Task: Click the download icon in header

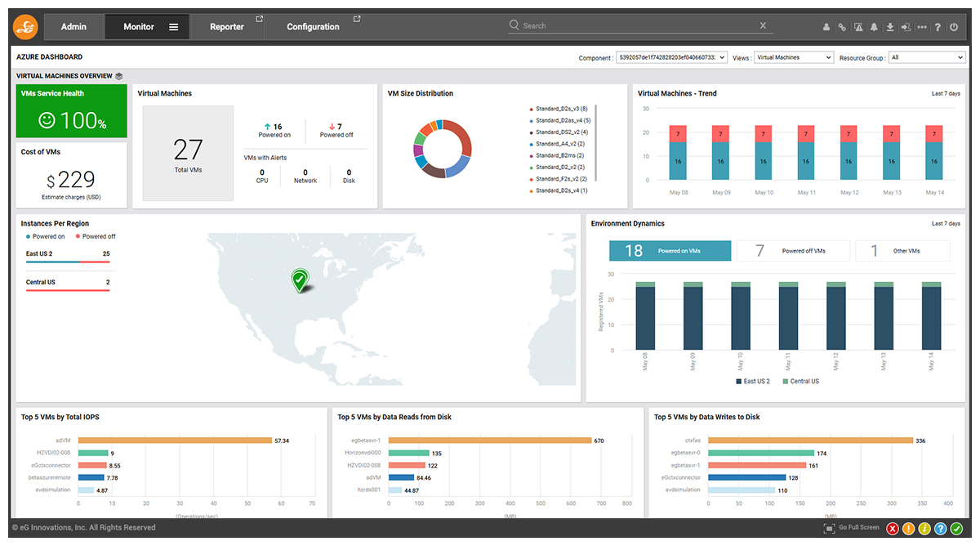Action: coord(890,27)
